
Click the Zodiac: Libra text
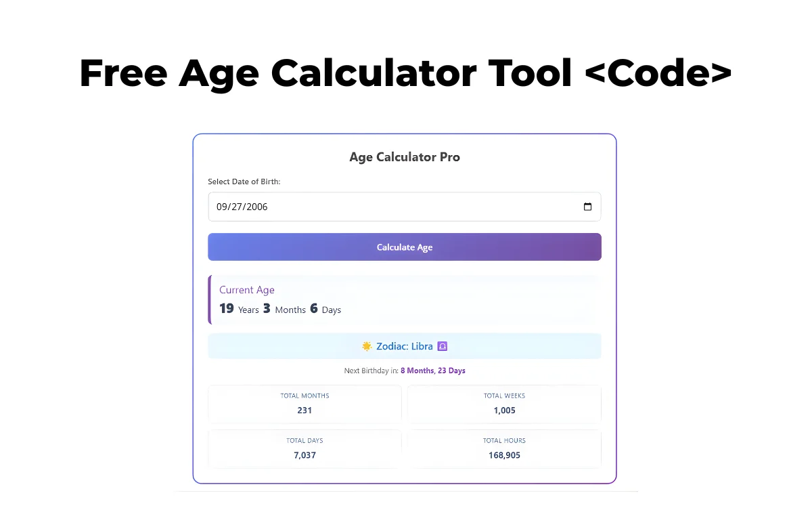pyautogui.click(x=404, y=346)
